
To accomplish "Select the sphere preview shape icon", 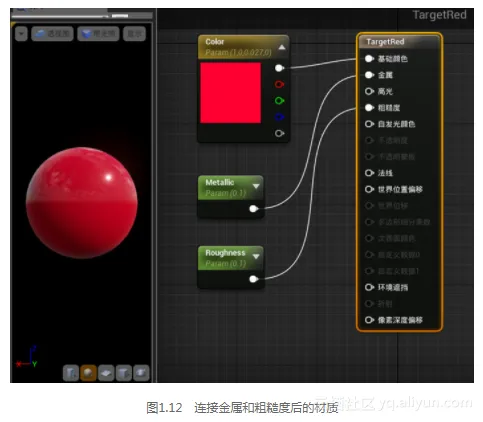I will point(88,373).
